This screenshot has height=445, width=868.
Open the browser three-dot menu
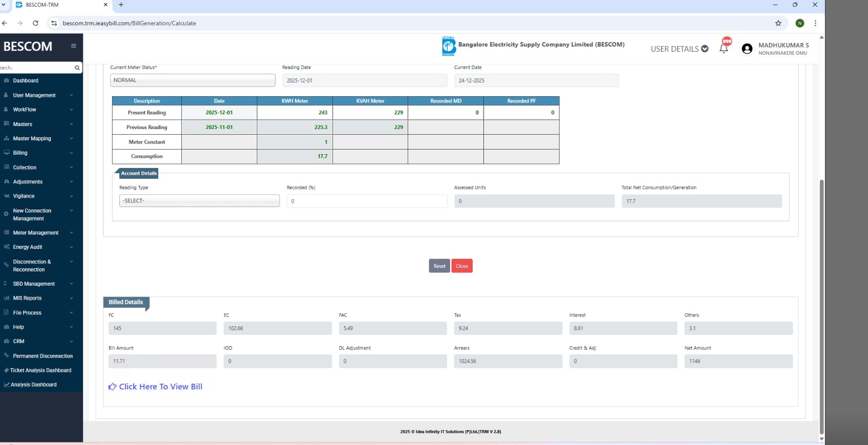815,23
